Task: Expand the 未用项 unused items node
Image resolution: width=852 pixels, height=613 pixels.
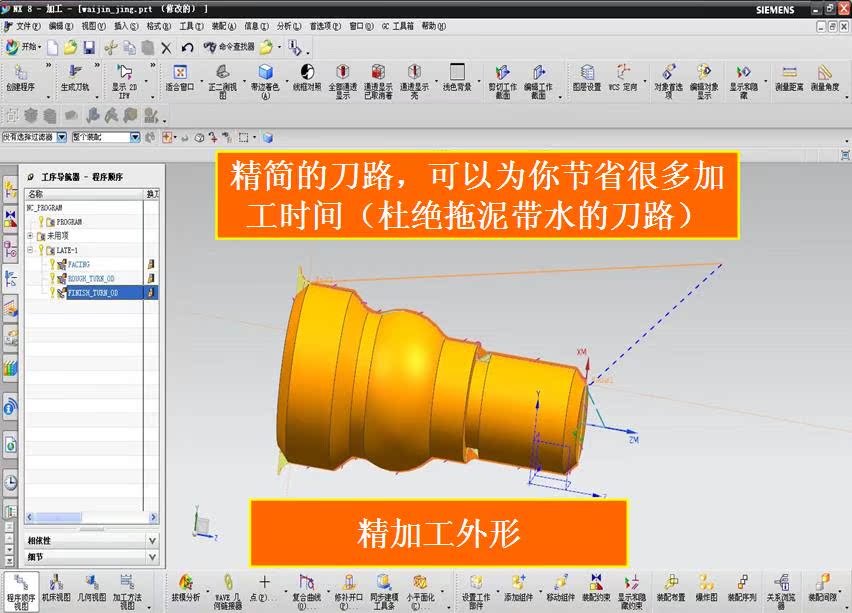Action: (31, 236)
